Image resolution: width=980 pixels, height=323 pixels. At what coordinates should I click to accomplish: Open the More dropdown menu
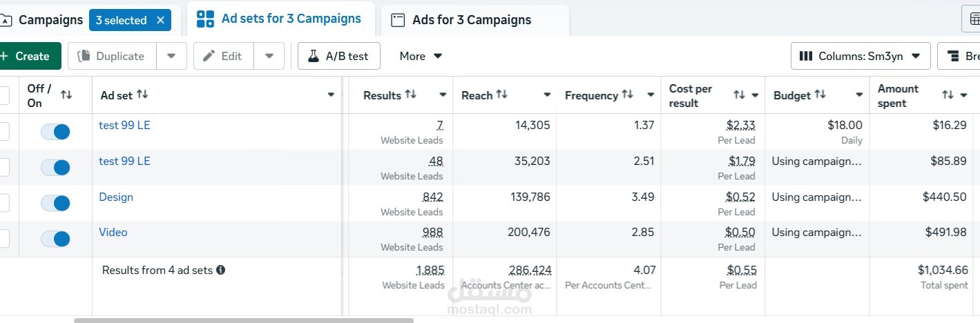421,56
